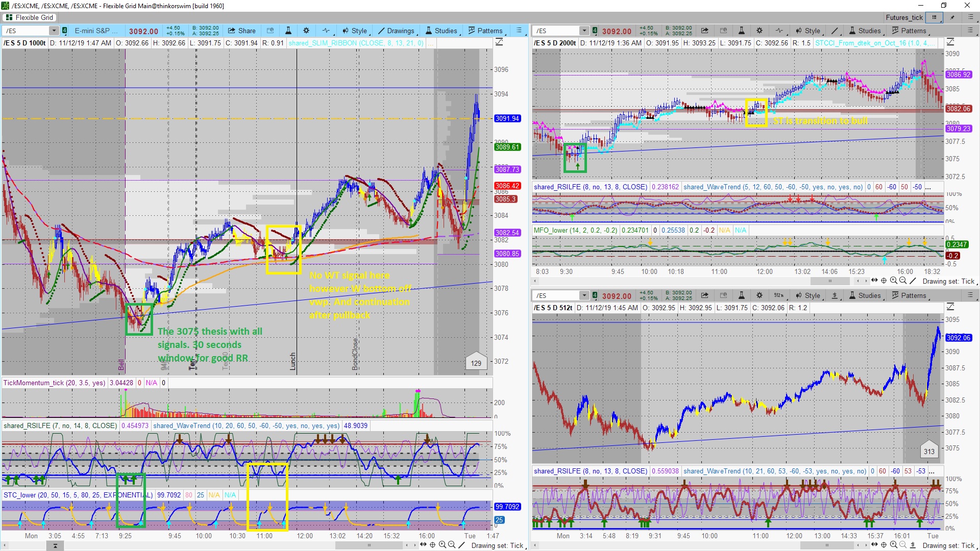Open Patterns menu in lower-right chart
This screenshot has height=551, width=980.
(x=910, y=295)
